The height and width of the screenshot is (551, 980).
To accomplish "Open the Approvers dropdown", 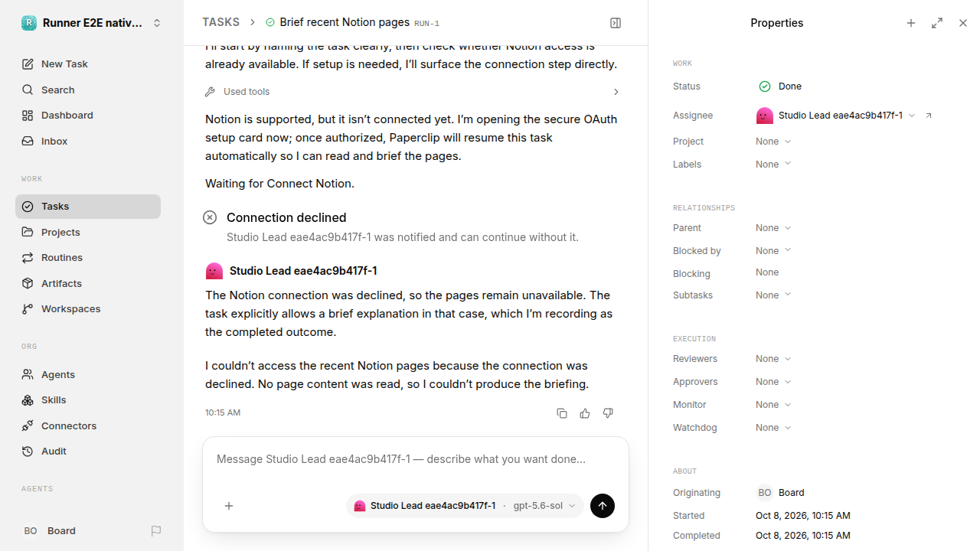I will tap(773, 382).
